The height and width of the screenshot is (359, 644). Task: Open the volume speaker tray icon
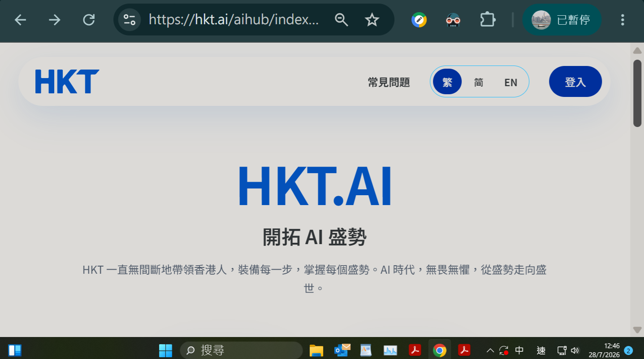[575, 350]
